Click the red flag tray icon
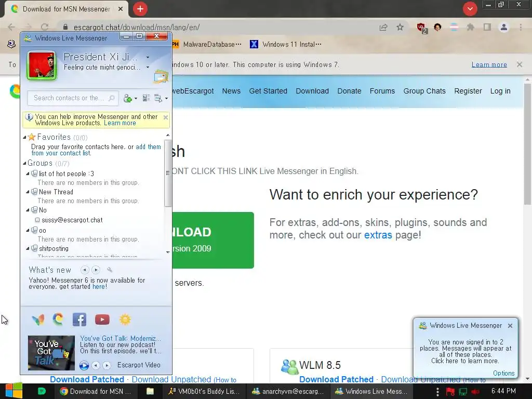Viewport: 532px width, 399px height. click(450, 392)
